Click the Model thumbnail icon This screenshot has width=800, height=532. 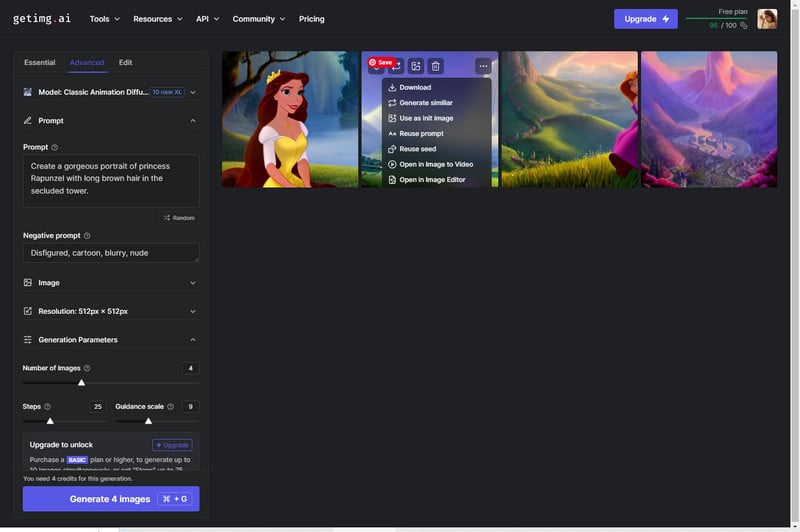pos(28,92)
